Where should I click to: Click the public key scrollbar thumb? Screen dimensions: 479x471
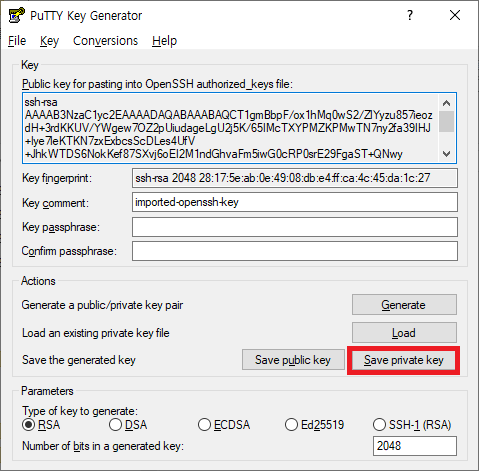pyautogui.click(x=447, y=122)
